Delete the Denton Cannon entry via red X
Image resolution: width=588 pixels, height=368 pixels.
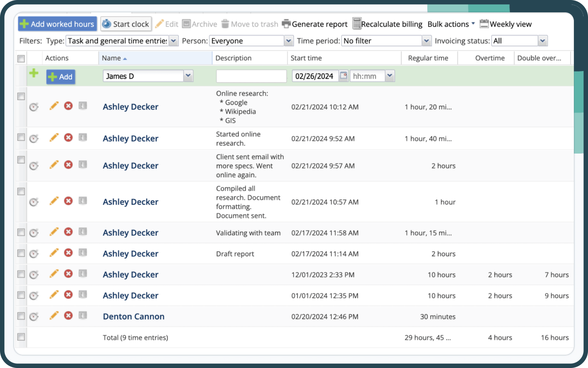68,315
